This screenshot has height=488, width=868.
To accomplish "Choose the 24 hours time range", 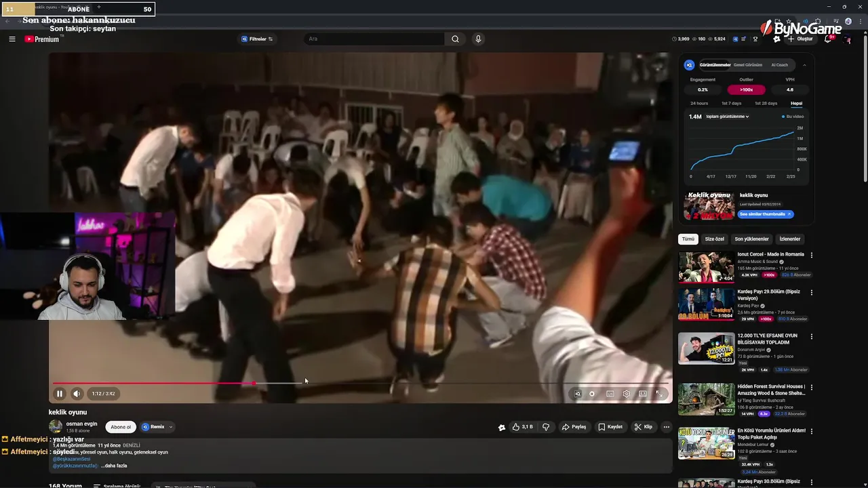I will (x=699, y=103).
